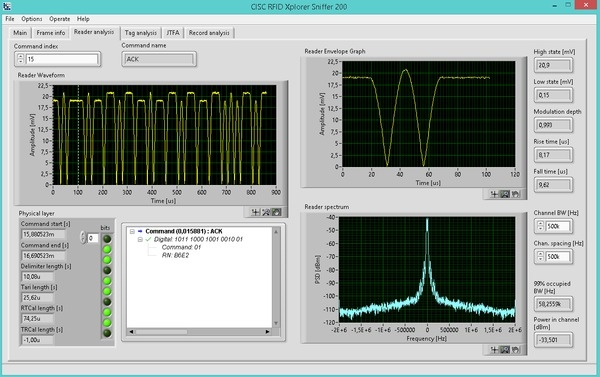Open the Operate menu
The image size is (600, 377).
pyautogui.click(x=59, y=19)
